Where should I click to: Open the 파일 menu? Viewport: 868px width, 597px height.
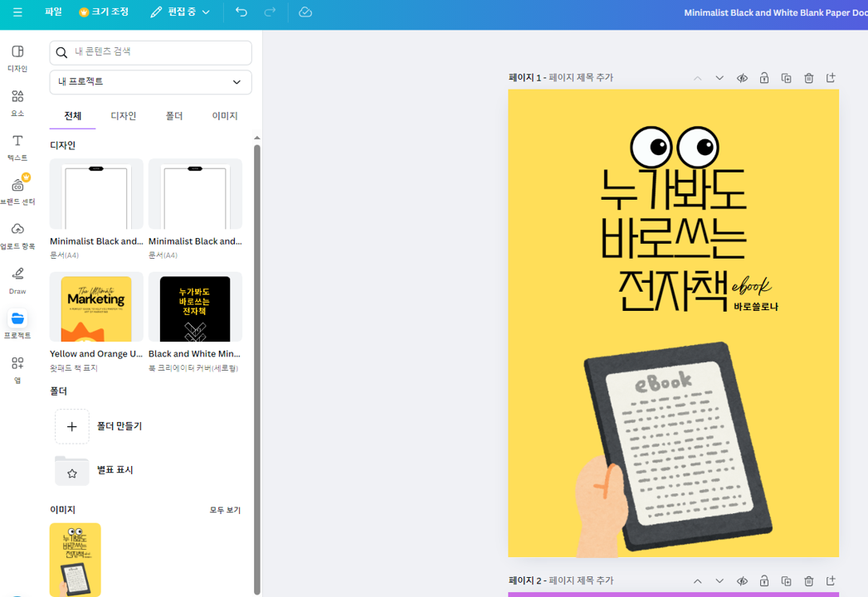(53, 12)
